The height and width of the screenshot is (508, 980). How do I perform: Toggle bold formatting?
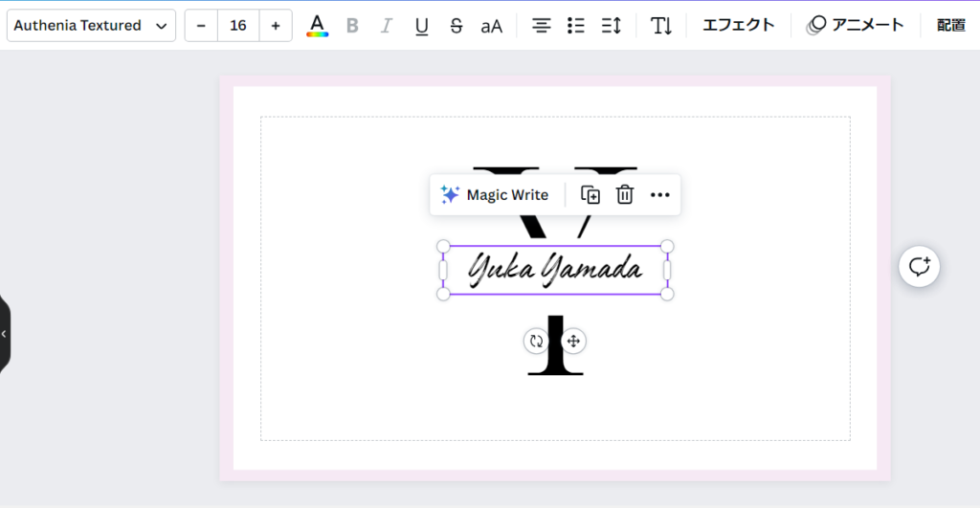pos(352,26)
